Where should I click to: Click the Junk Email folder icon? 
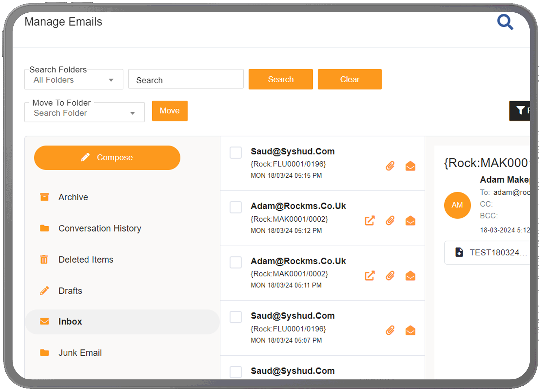point(44,353)
